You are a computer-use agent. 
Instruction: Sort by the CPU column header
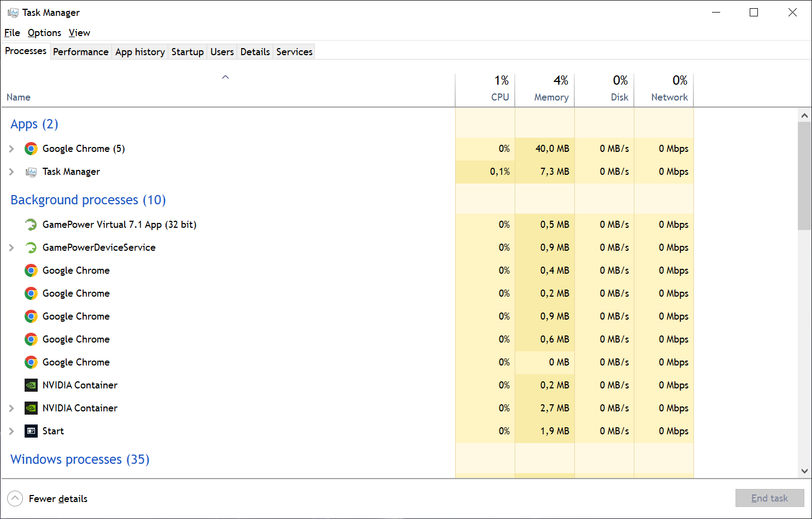click(x=485, y=89)
